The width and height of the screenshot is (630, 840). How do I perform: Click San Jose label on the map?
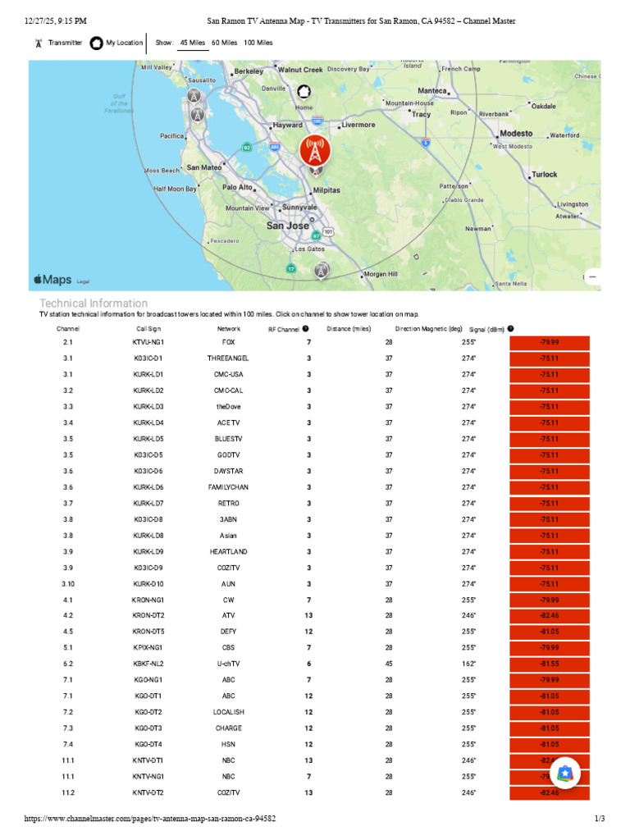(288, 226)
